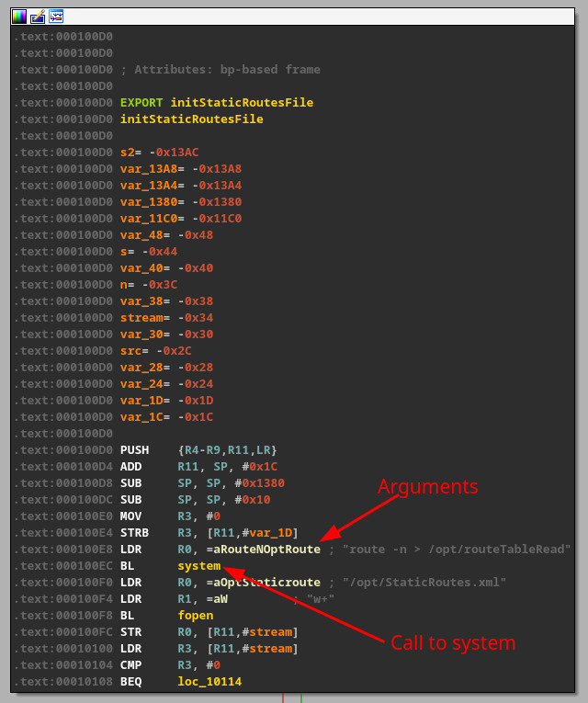Select the aRouteNOptRoute operand
Image resolution: width=588 pixels, height=703 pixels.
click(266, 550)
